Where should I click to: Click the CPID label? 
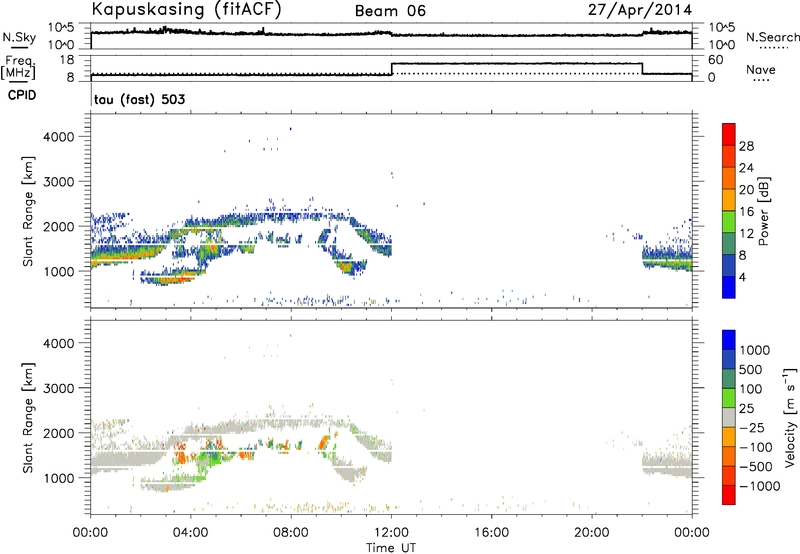[22, 95]
